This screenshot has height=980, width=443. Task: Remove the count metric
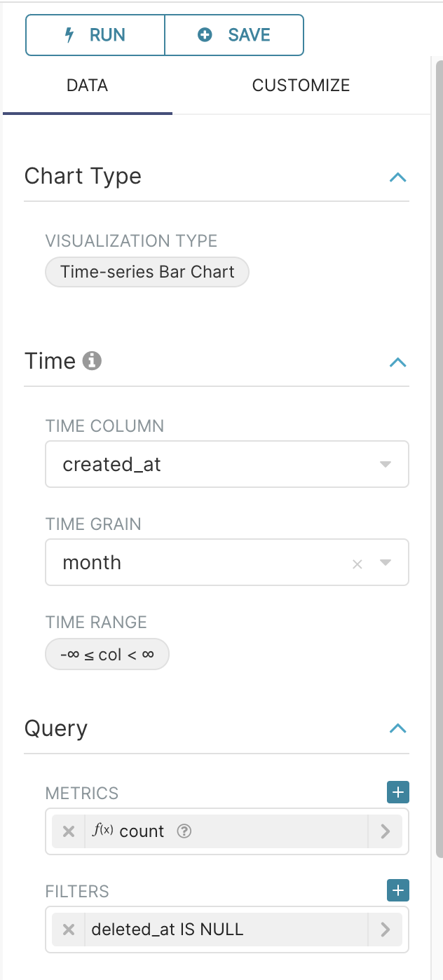pyautogui.click(x=69, y=831)
